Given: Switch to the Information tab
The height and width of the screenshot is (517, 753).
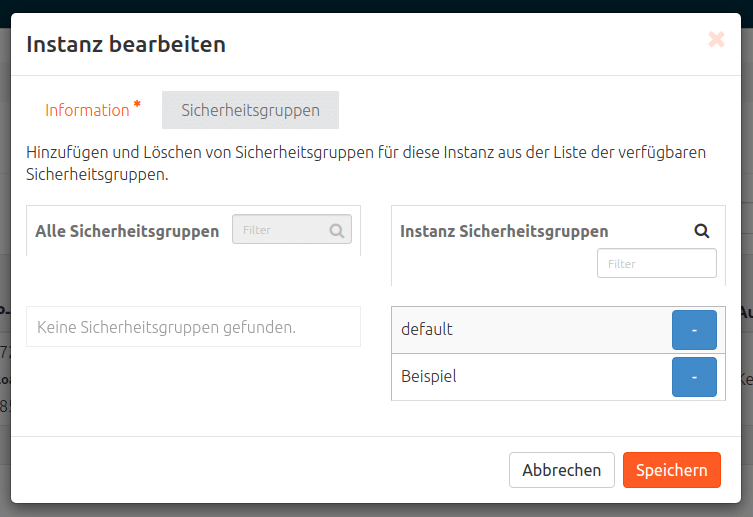Looking at the screenshot, I should [x=87, y=110].
